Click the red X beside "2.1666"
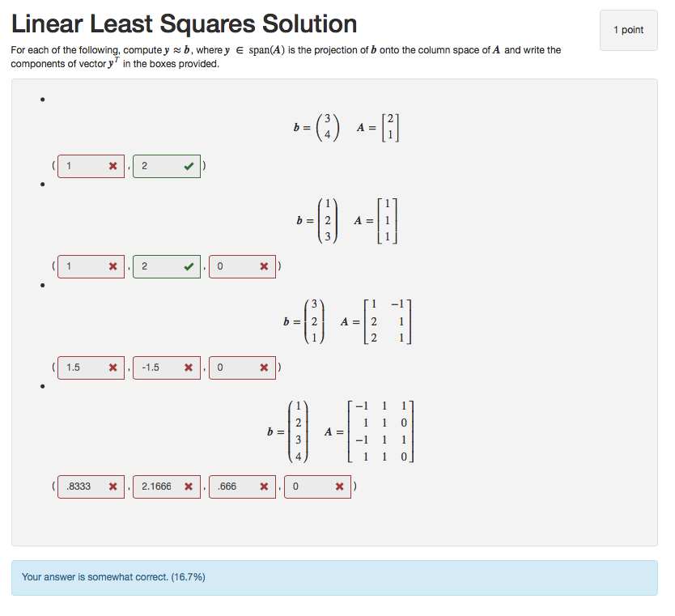The height and width of the screenshot is (616, 675). (187, 486)
